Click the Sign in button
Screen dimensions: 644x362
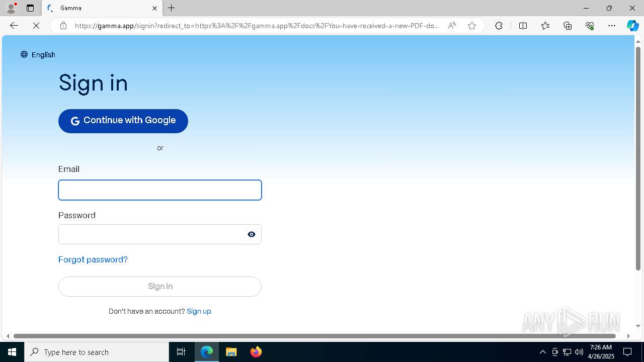tap(160, 287)
